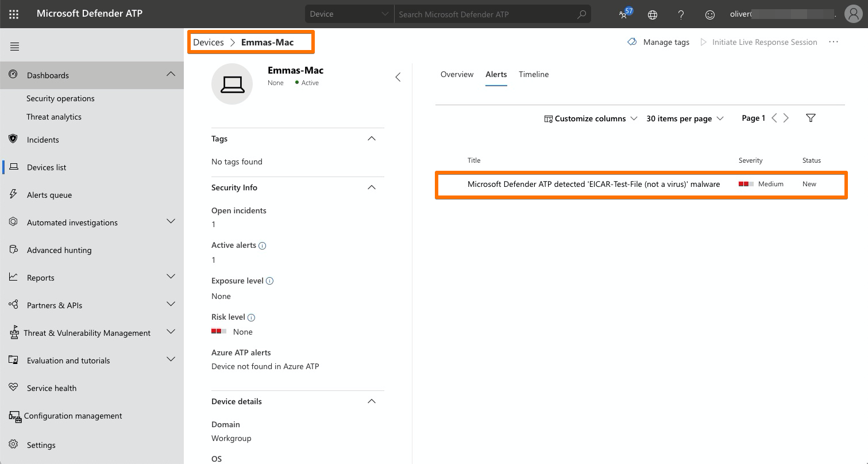The image size is (868, 464).
Task: Send feedback via the smiley icon
Action: tap(709, 14)
